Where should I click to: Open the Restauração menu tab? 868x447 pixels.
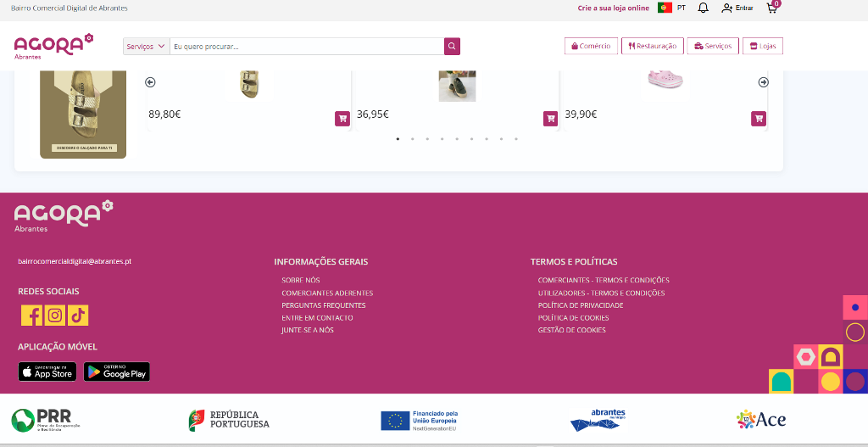(652, 46)
